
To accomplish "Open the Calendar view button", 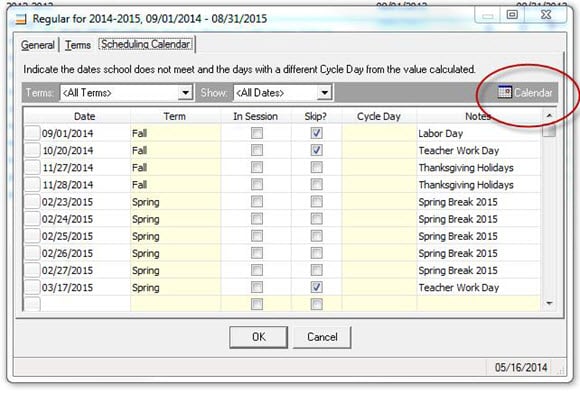I will pyautogui.click(x=525, y=93).
